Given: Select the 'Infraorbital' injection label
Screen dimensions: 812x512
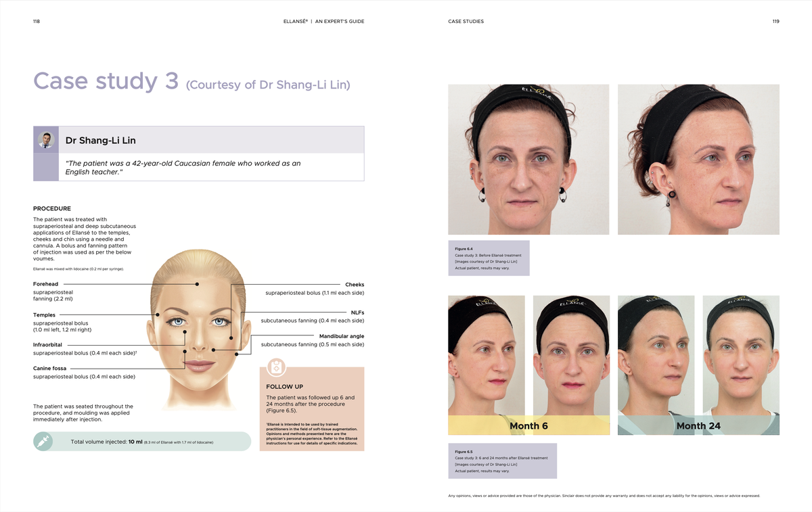Looking at the screenshot, I should tap(48, 345).
